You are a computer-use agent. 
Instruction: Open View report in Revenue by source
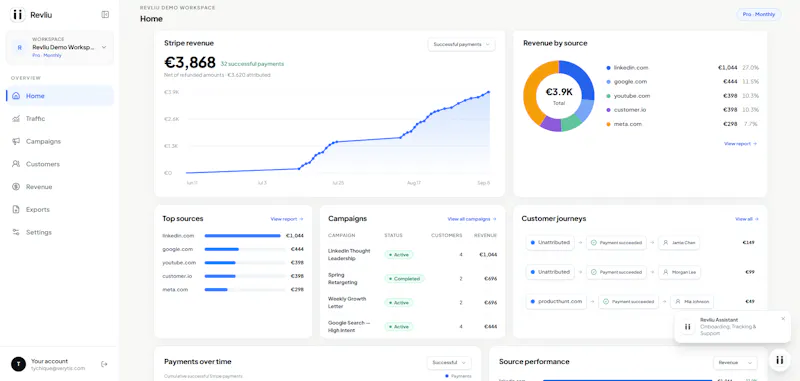click(x=740, y=144)
